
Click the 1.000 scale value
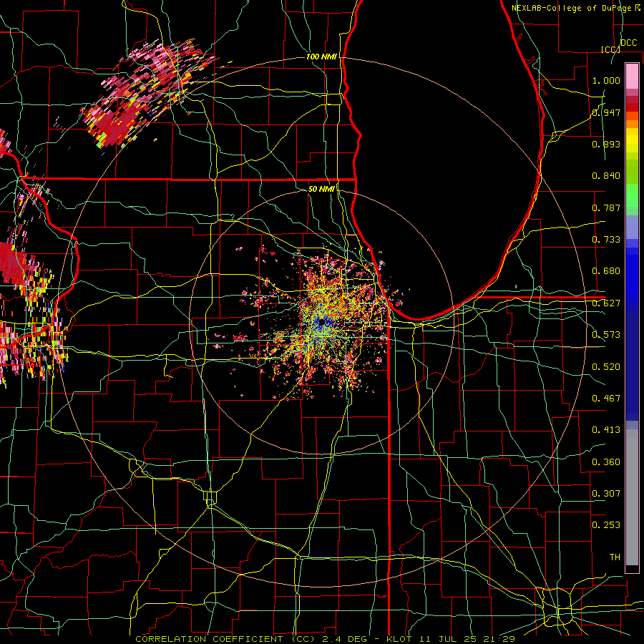606,80
